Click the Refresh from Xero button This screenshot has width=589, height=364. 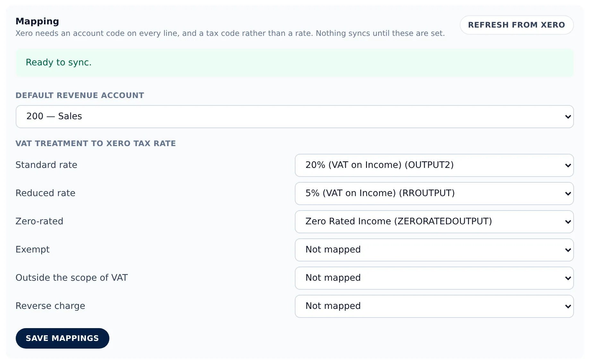point(516,25)
